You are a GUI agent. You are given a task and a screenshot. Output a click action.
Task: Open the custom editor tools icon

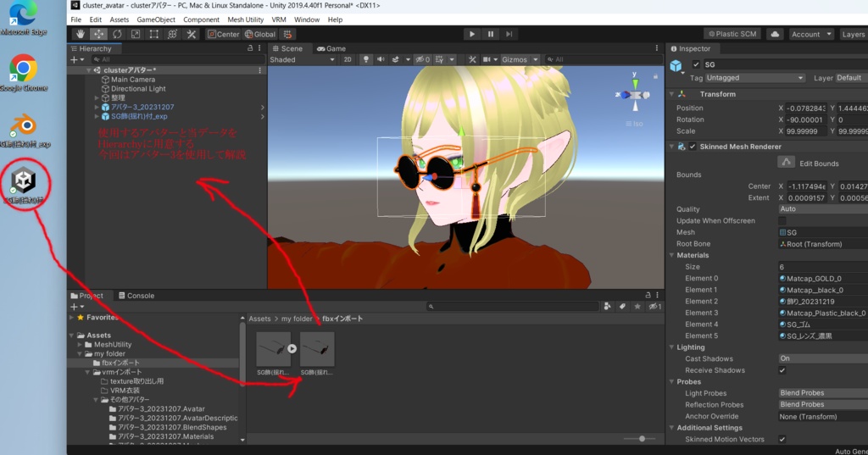click(x=192, y=35)
